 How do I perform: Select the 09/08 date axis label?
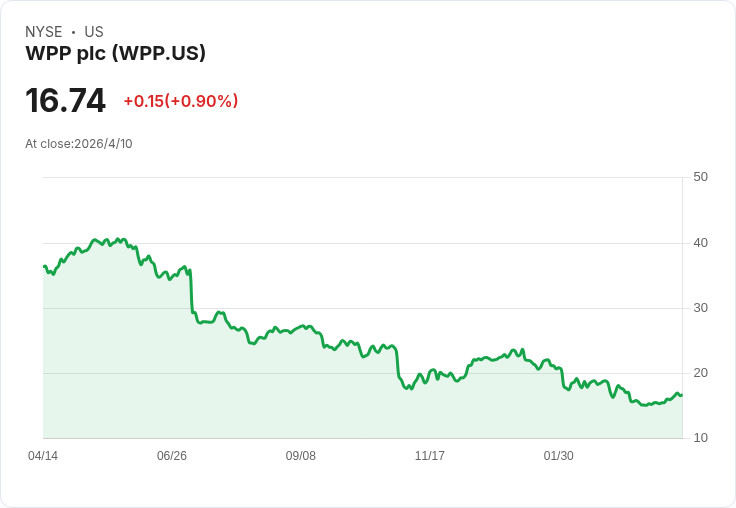pos(300,455)
